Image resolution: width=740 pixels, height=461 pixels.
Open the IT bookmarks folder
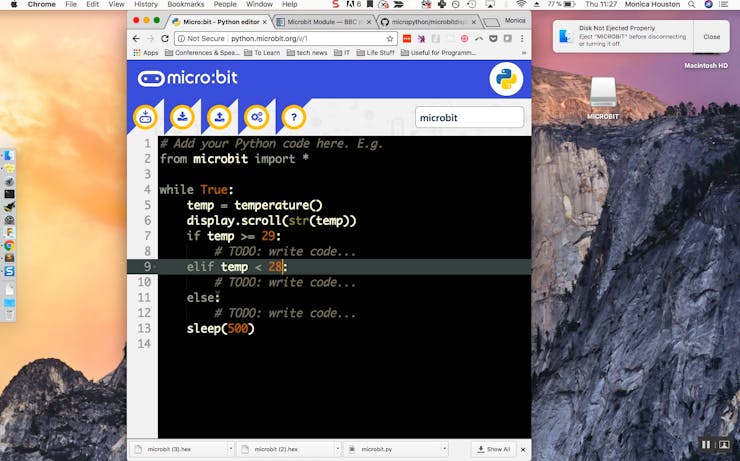point(342,53)
